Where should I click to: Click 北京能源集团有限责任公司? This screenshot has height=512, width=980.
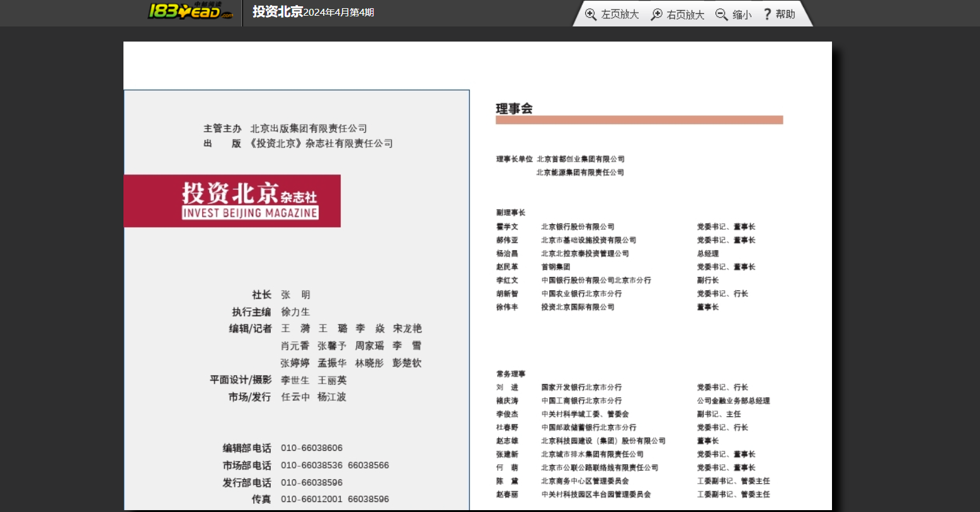click(580, 173)
